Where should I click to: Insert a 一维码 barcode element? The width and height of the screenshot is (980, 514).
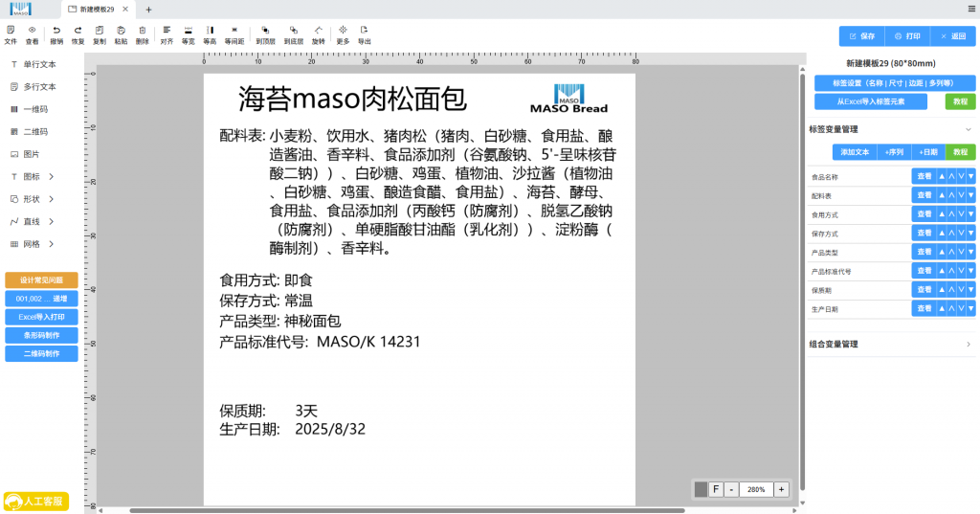point(30,109)
